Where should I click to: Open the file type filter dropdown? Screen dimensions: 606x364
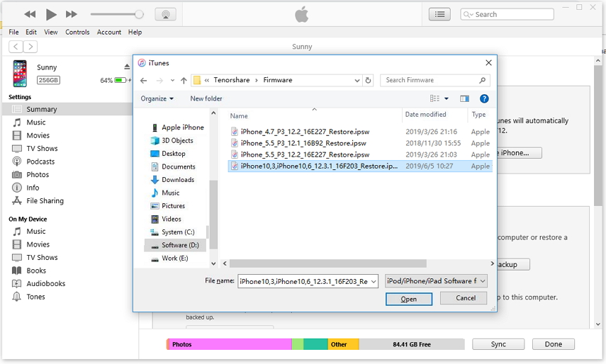coord(436,281)
